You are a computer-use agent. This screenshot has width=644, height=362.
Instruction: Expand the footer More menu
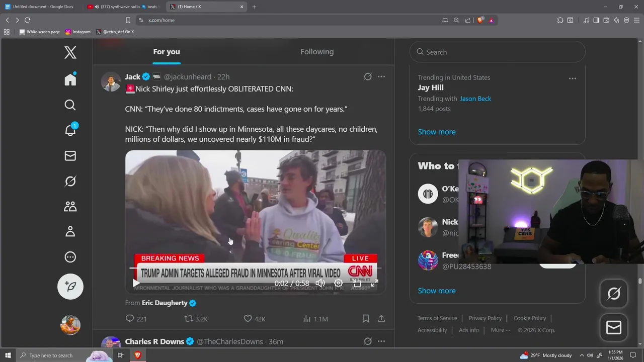coord(501,330)
